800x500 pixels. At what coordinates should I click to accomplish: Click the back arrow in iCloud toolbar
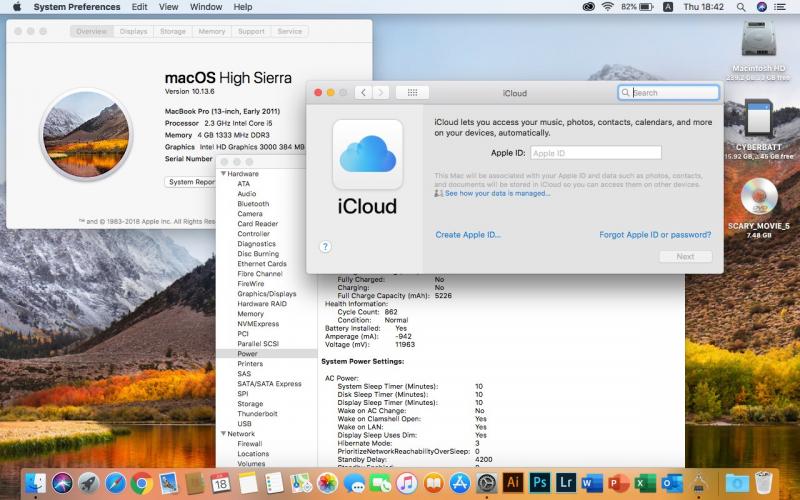click(x=361, y=92)
